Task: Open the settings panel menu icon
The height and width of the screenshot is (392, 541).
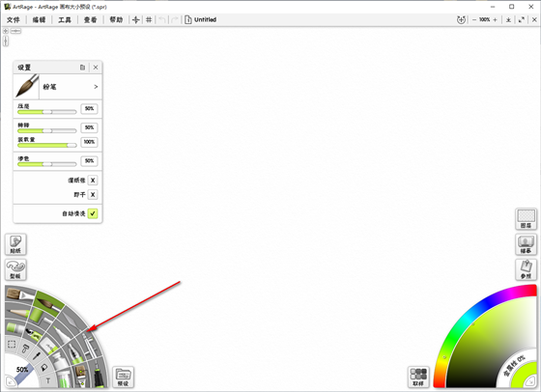Action: point(82,68)
